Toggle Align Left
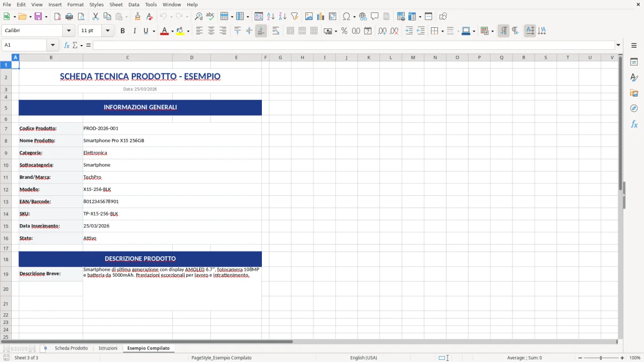Viewport: 644px width, 362px height. point(199,31)
